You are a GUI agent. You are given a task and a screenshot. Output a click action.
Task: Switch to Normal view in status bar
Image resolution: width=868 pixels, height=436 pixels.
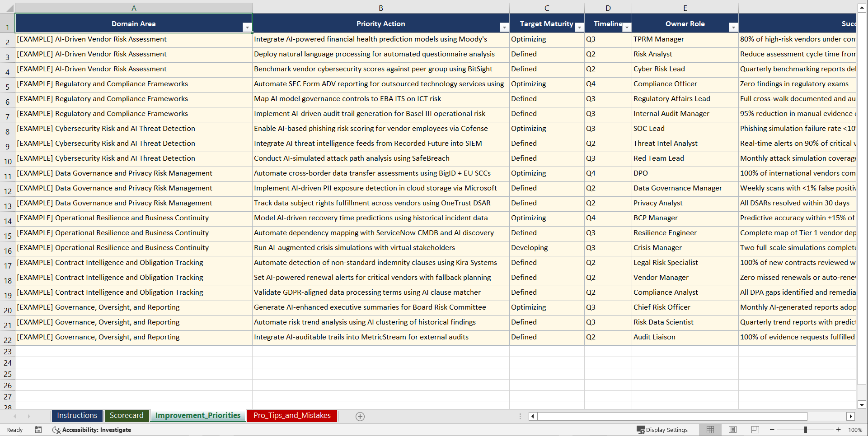coord(710,430)
